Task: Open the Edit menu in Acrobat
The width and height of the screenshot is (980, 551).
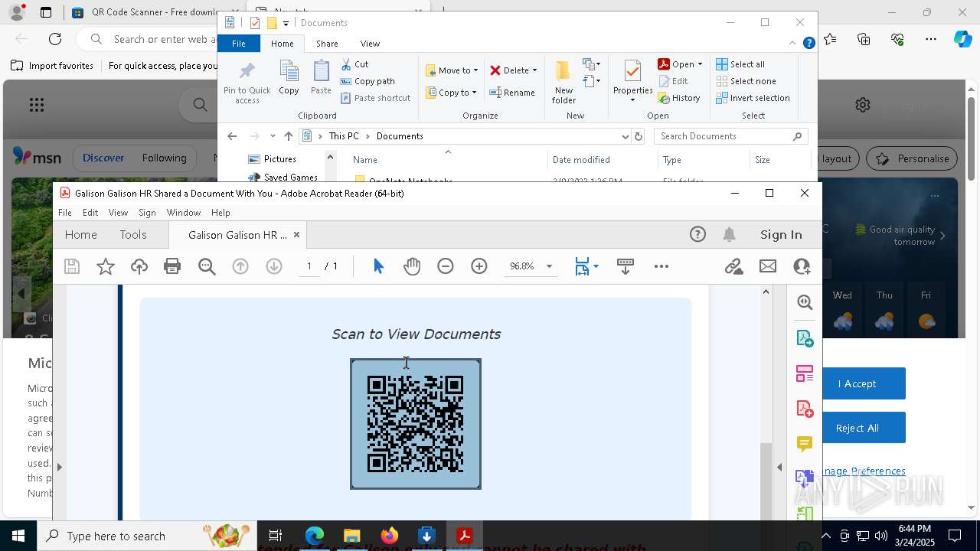Action: click(x=90, y=213)
